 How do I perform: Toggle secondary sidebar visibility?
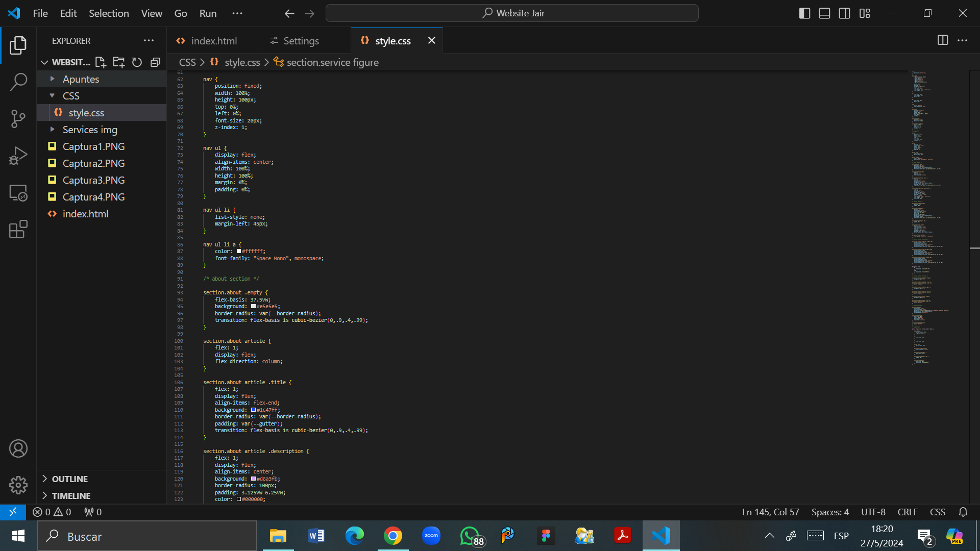point(844,13)
